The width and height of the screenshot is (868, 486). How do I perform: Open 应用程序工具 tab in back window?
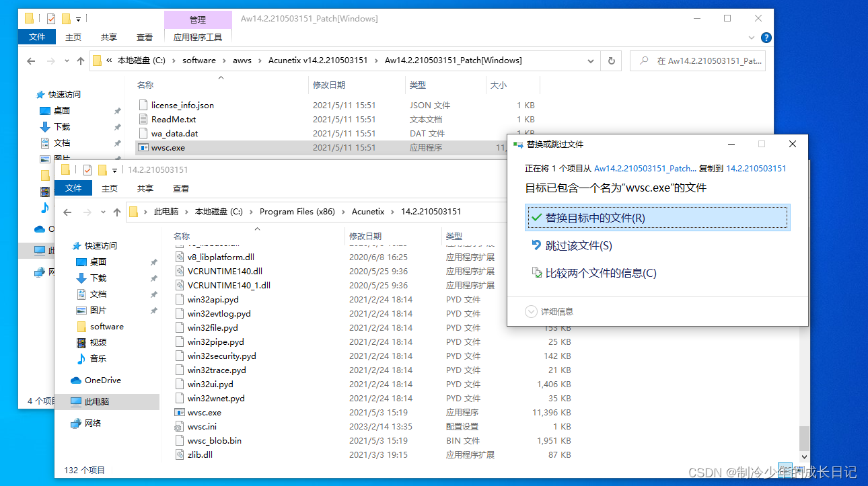click(x=198, y=38)
